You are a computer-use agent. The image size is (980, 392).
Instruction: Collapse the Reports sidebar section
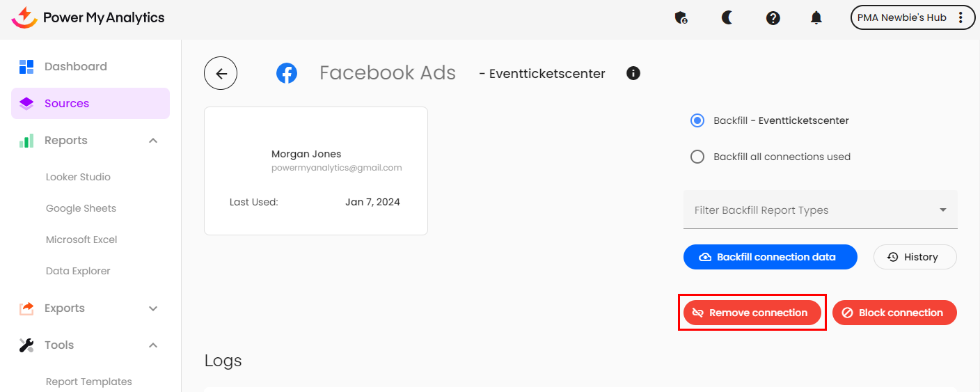(153, 141)
